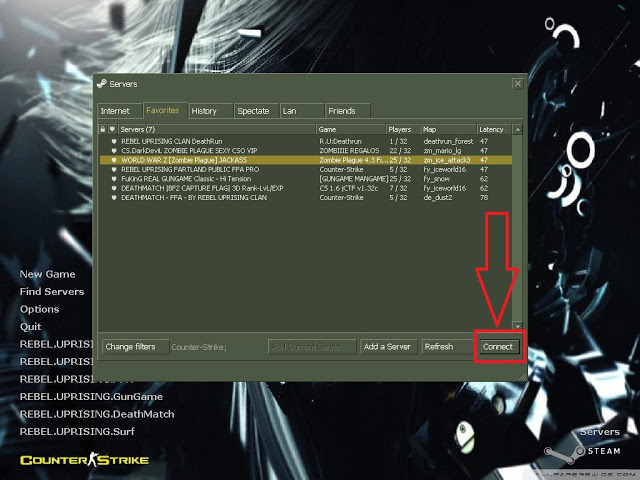Select WORLD WAR Z Zombie Plague server

pos(305,160)
